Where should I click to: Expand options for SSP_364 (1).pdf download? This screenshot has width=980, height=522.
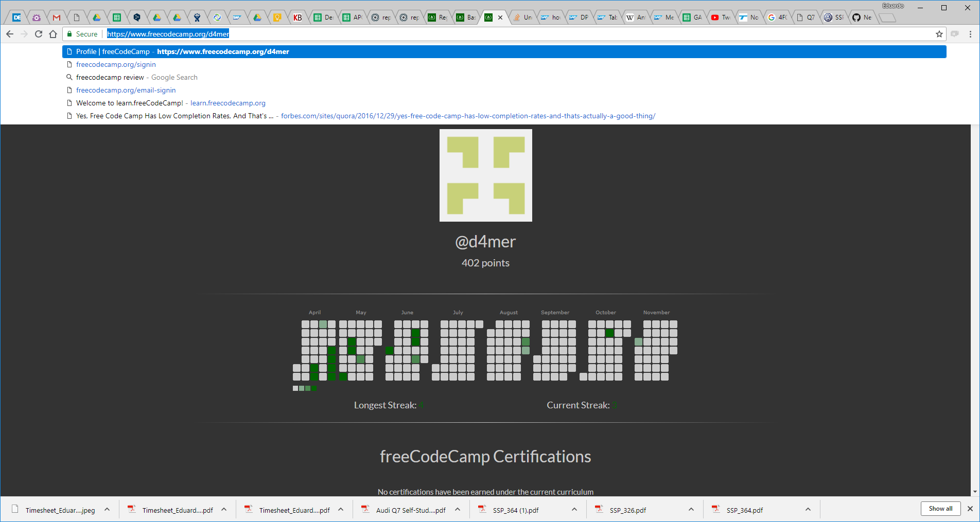[574, 510]
